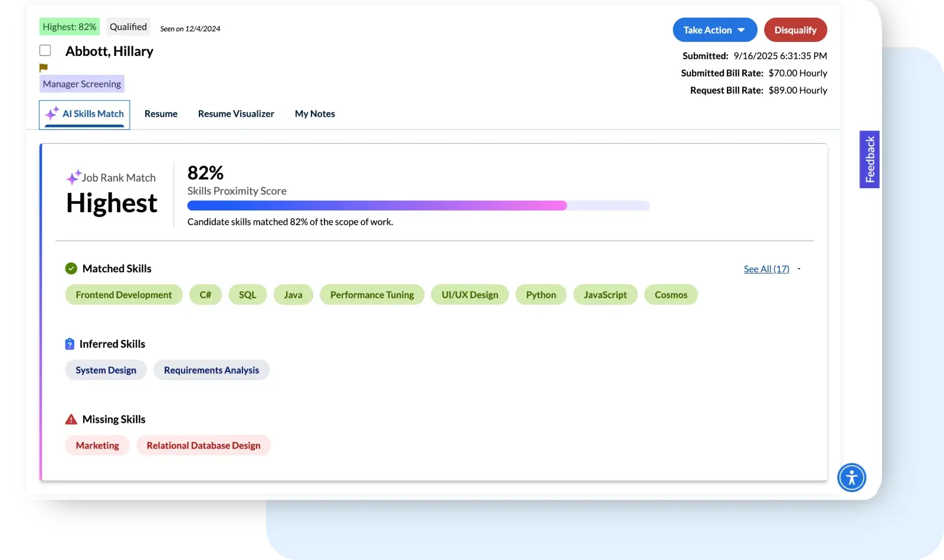
Task: Click the blue Inferred Skills clipboard icon
Action: point(70,344)
